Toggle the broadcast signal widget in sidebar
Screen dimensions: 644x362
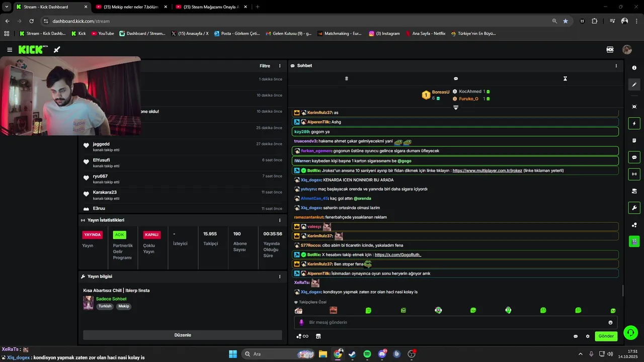pyautogui.click(x=634, y=174)
